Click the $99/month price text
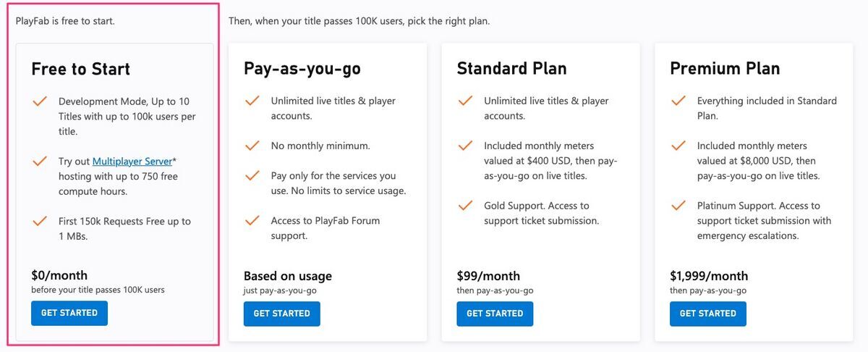The height and width of the screenshot is (352, 868). (488, 276)
